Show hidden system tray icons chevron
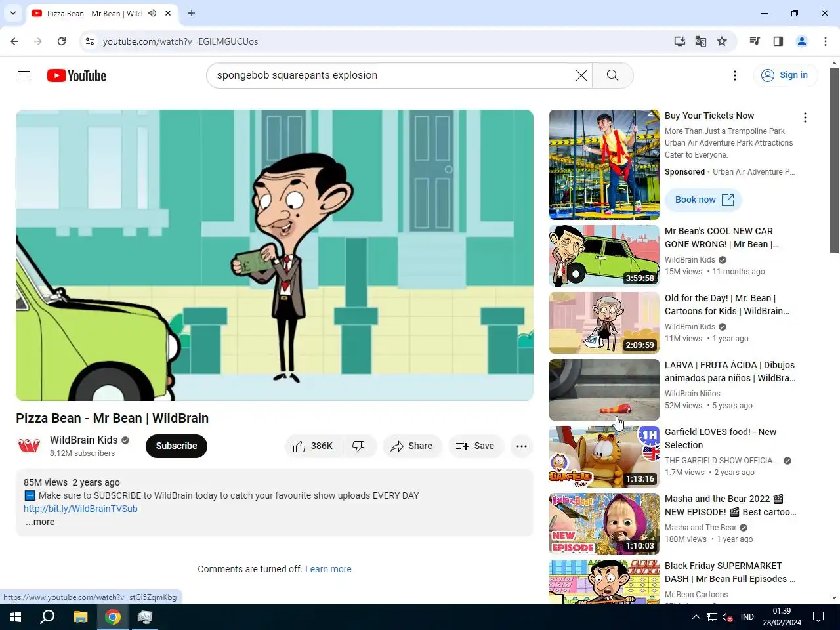The width and height of the screenshot is (840, 630). click(x=696, y=617)
